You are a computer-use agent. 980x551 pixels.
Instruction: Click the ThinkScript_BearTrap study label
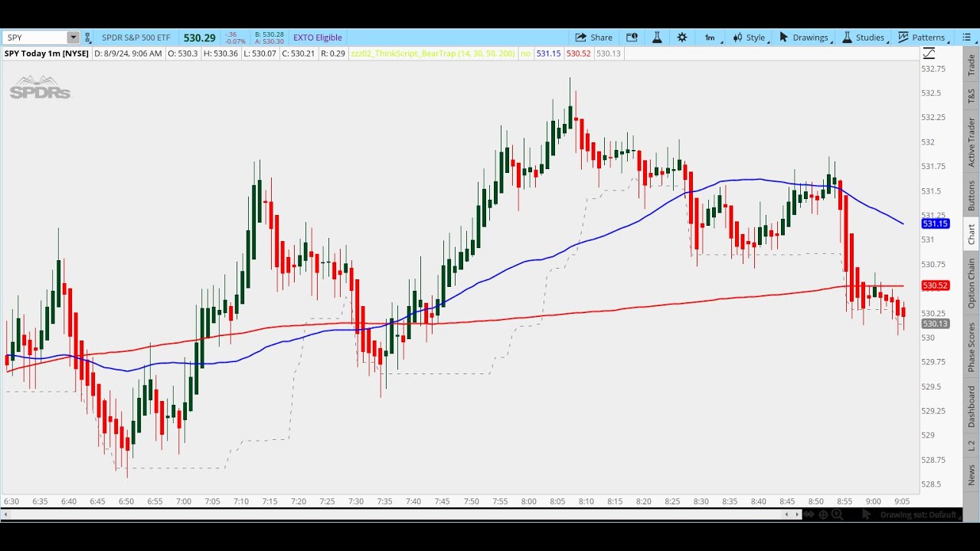[433, 54]
